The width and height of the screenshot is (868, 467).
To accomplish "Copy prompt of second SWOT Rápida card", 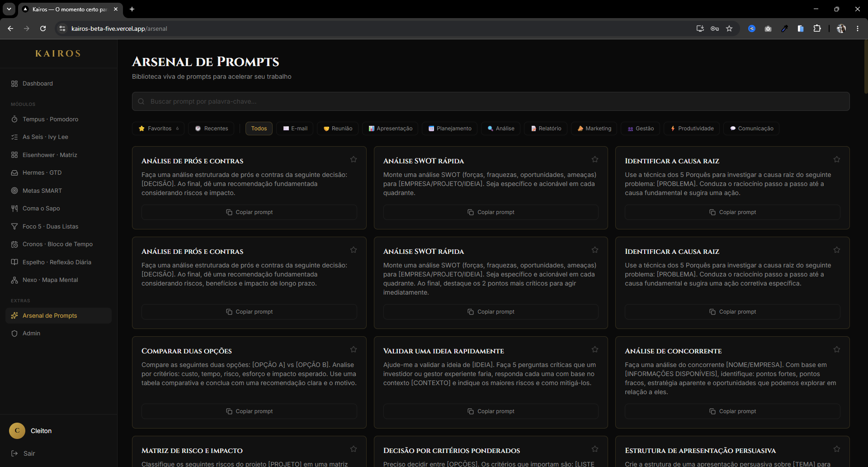I will click(x=491, y=312).
